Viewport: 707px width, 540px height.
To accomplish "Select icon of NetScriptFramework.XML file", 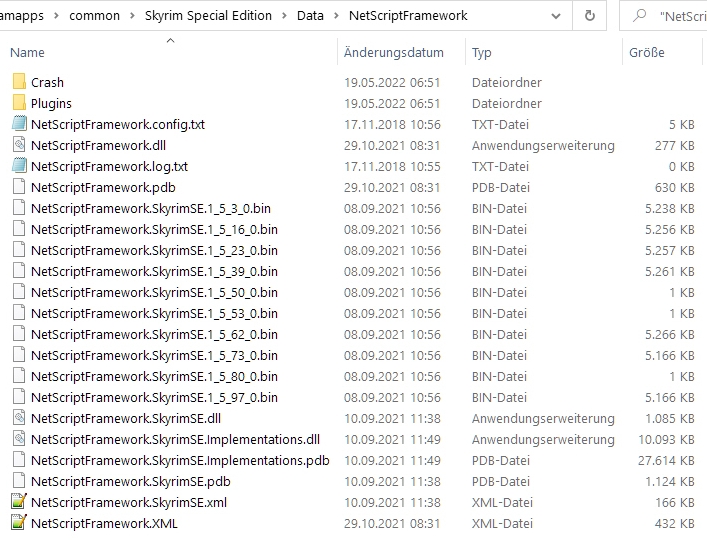I will [19, 523].
